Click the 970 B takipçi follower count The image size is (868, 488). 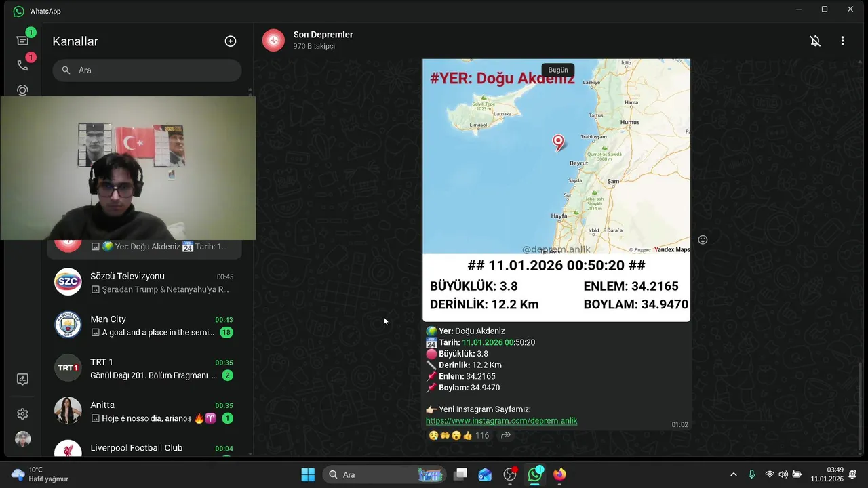(314, 47)
